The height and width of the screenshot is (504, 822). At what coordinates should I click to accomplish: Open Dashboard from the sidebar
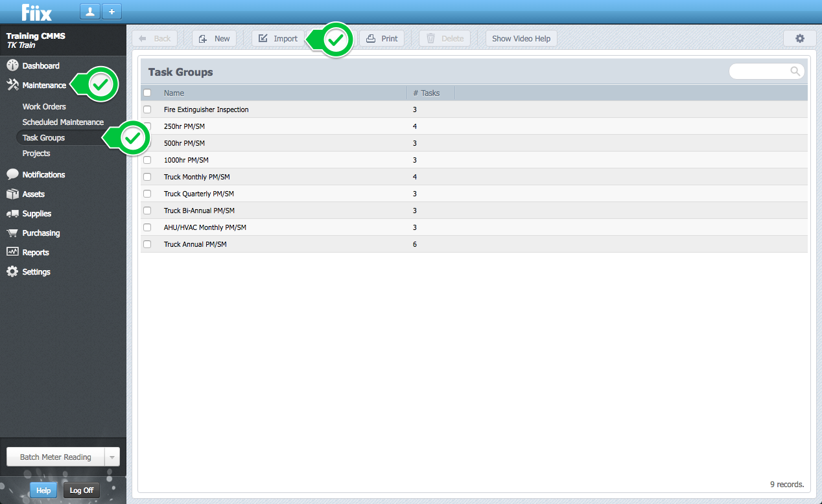(x=41, y=65)
